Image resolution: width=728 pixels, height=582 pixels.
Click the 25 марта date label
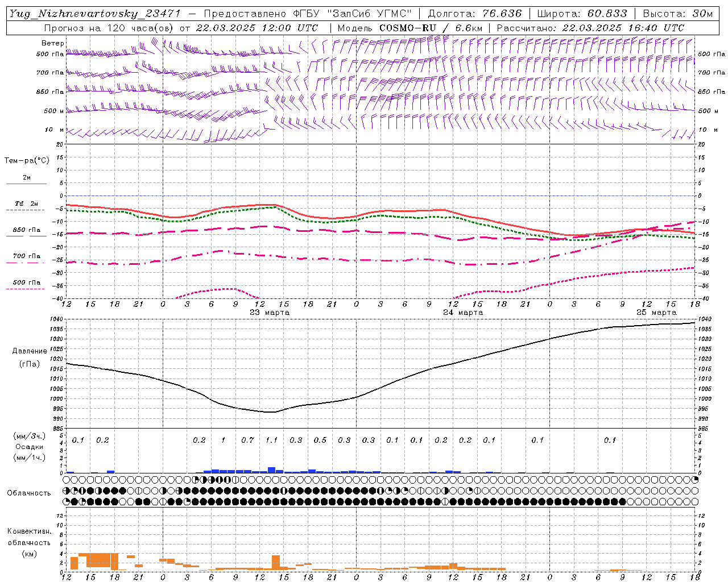(x=656, y=312)
